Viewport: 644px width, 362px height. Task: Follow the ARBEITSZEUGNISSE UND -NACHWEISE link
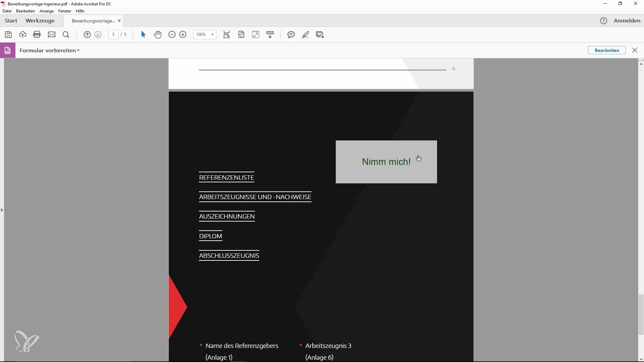pyautogui.click(x=255, y=197)
